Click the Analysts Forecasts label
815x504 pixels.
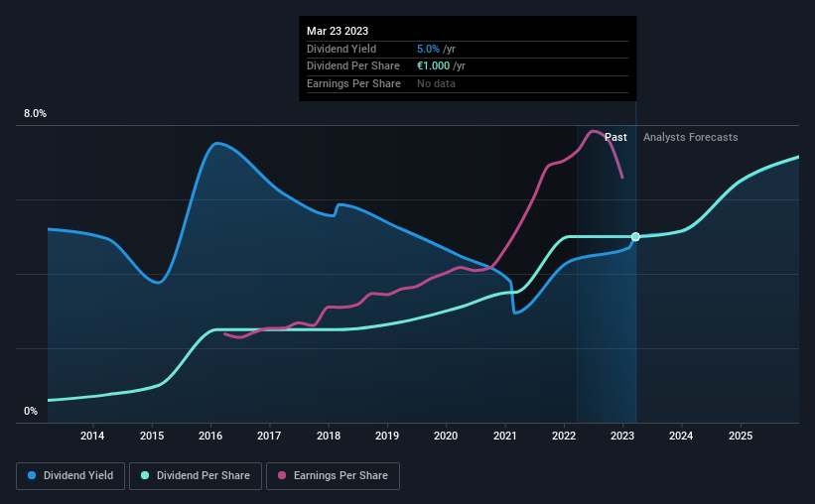coord(690,137)
